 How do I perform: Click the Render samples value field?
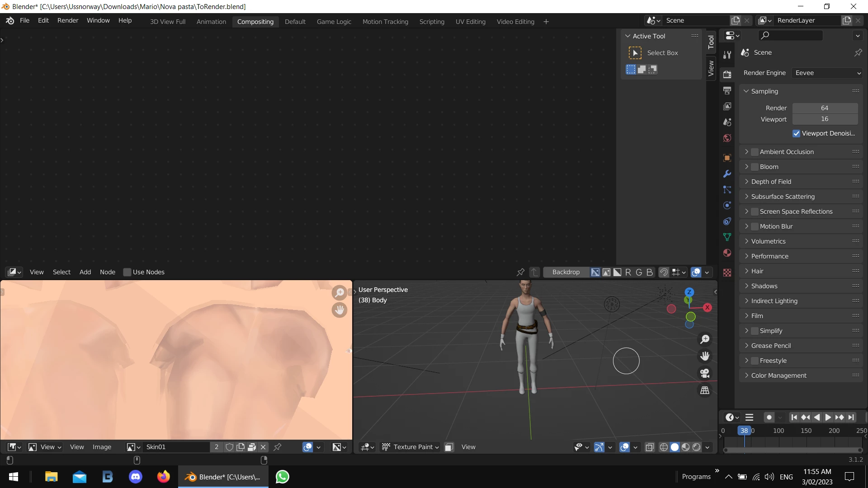click(x=825, y=108)
